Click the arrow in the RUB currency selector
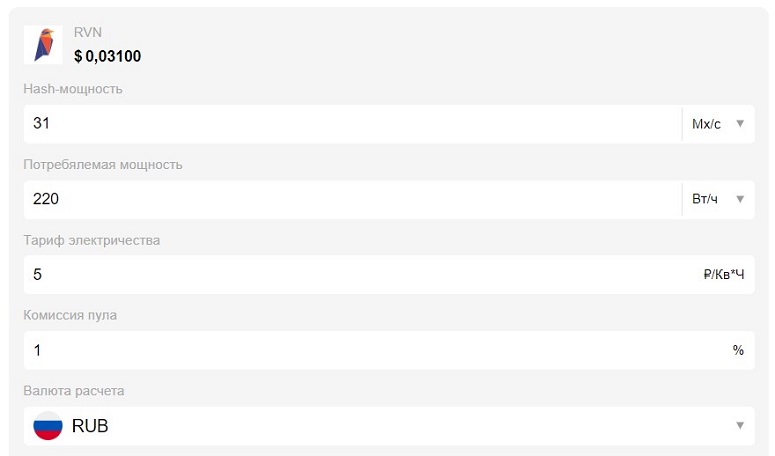Screen dimensions: 775x456 [x=740, y=426]
